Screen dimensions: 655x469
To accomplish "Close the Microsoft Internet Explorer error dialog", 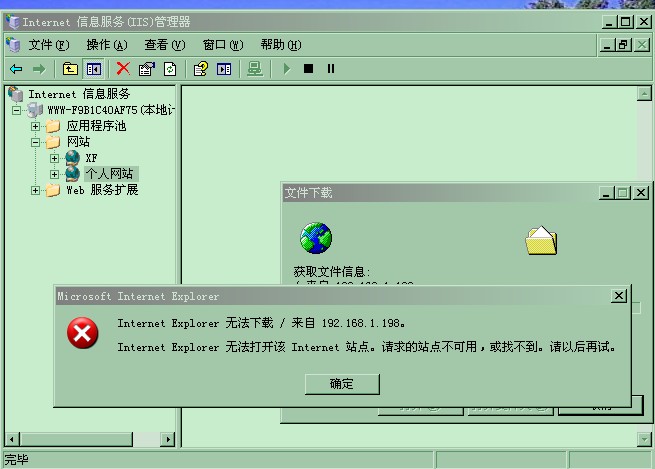I will click(x=619, y=296).
